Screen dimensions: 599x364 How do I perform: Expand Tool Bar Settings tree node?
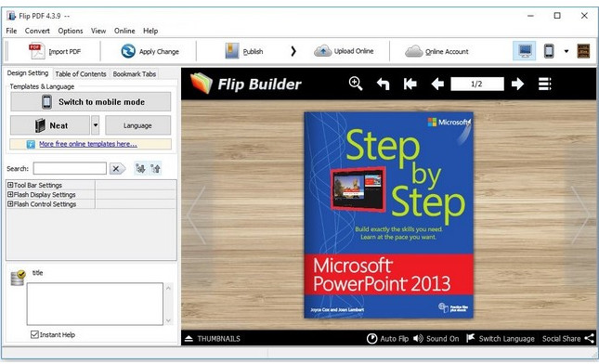coord(10,185)
